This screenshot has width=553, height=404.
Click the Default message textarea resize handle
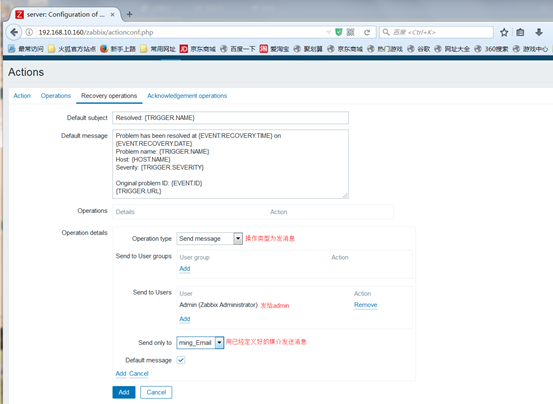tap(345, 195)
